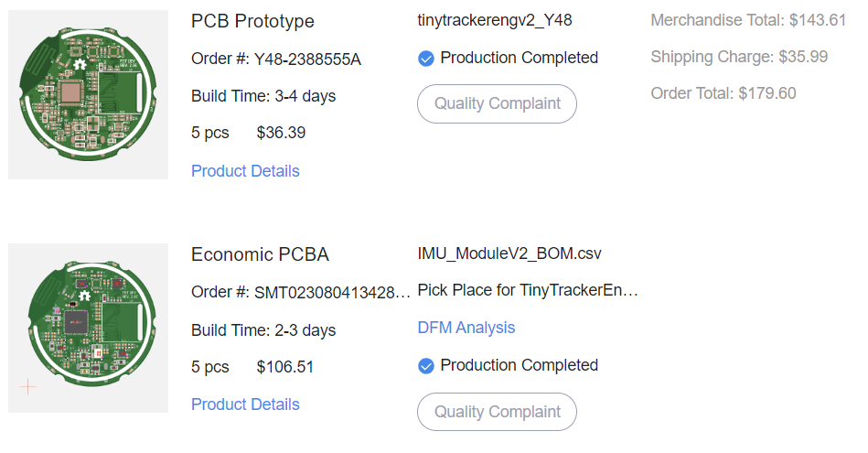File a Quality Complaint for Economic PCBA
This screenshot has height=453, width=868.
tap(497, 412)
